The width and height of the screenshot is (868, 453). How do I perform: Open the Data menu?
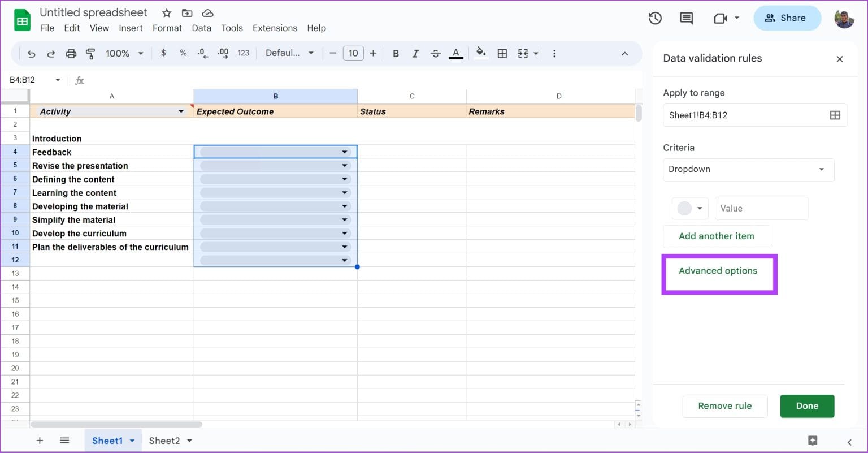coord(201,28)
